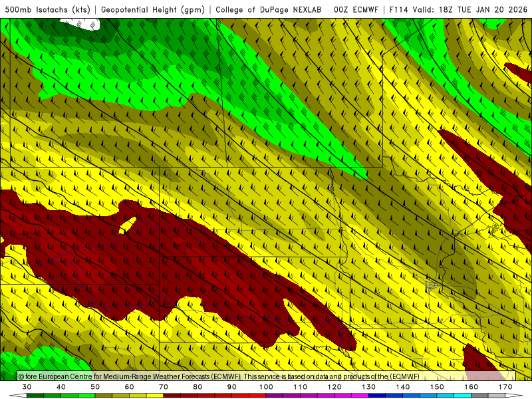
Task: Click the legend value '100'
Action: (x=266, y=387)
